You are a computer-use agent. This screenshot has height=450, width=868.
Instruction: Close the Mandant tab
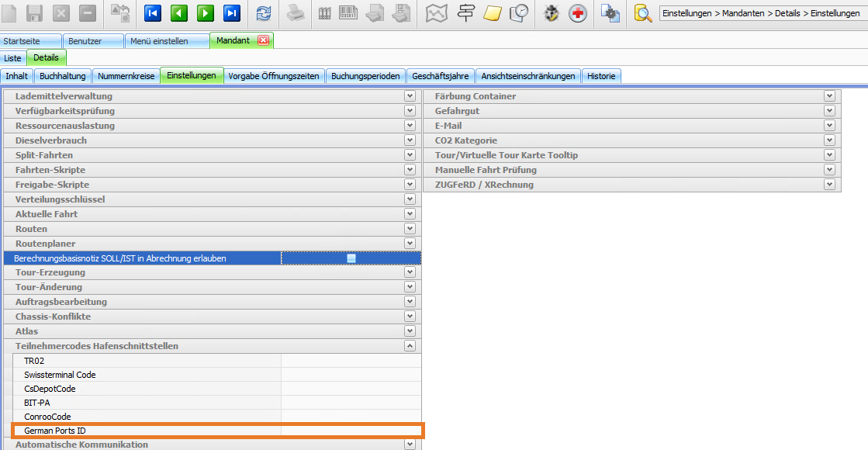coord(263,40)
